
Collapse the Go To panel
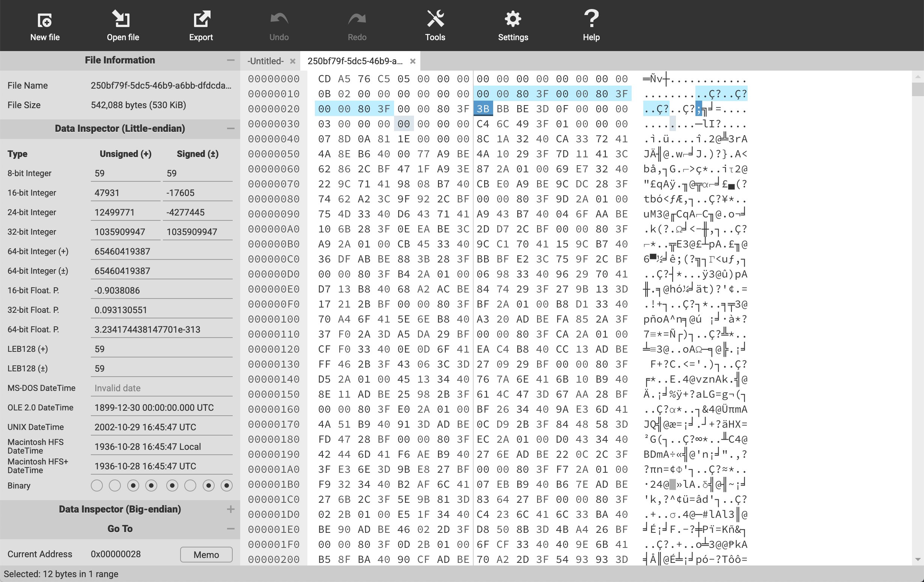(230, 529)
